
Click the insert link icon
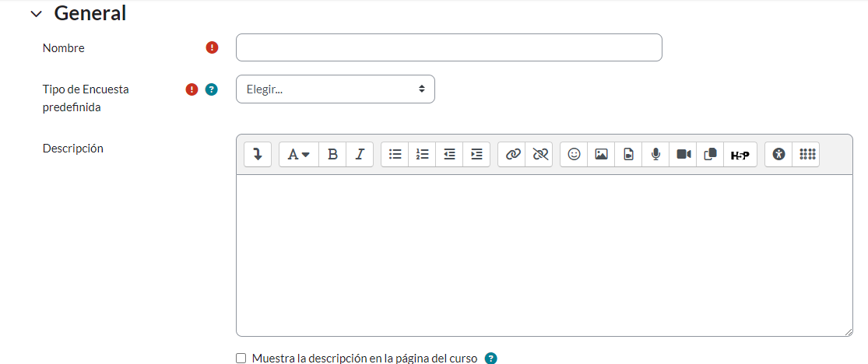(x=511, y=154)
